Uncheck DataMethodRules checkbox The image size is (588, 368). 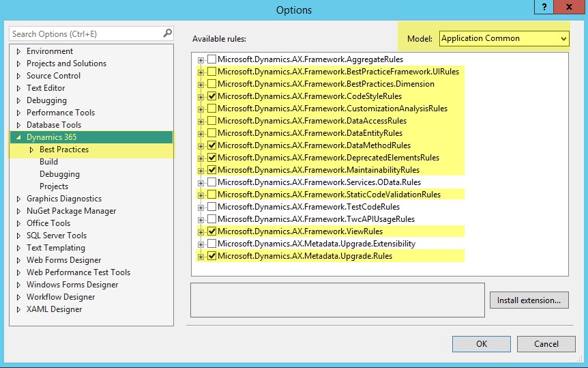[212, 145]
